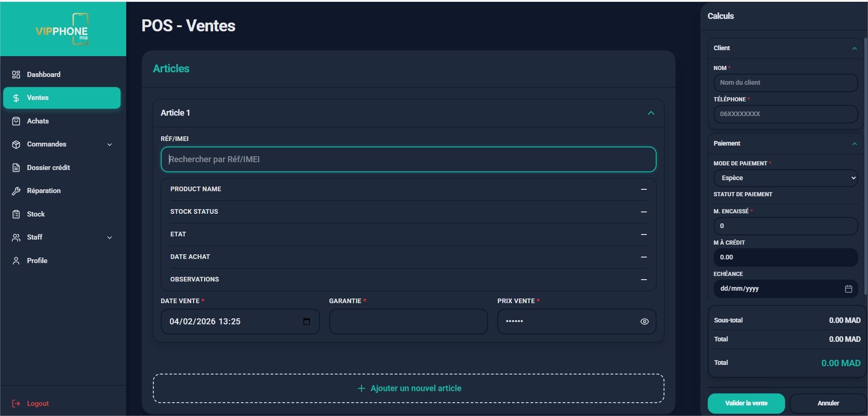Open the Ventes menu item

tap(62, 98)
